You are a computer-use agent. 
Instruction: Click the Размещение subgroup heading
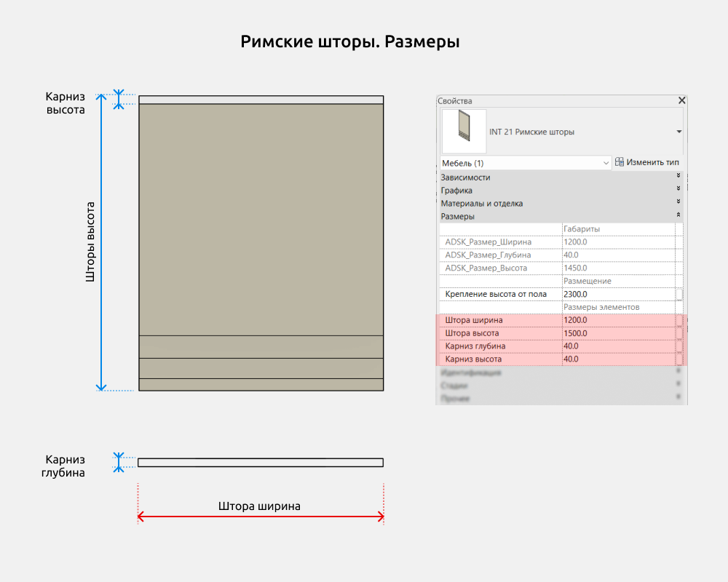(x=587, y=281)
